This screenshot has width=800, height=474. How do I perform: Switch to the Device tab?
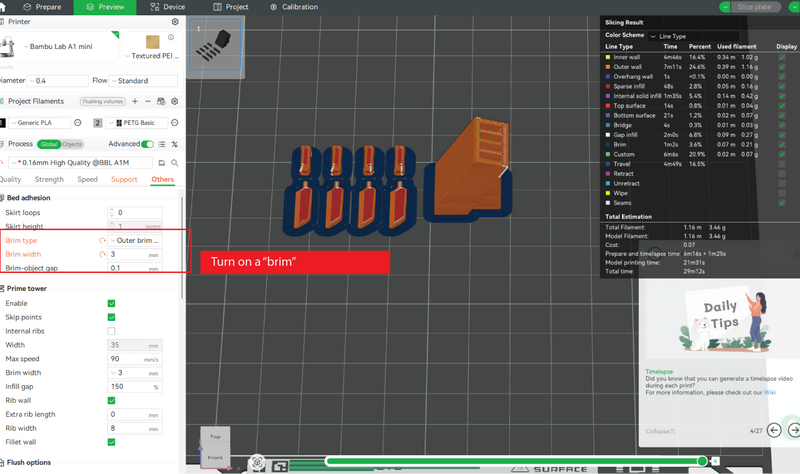tap(168, 7)
